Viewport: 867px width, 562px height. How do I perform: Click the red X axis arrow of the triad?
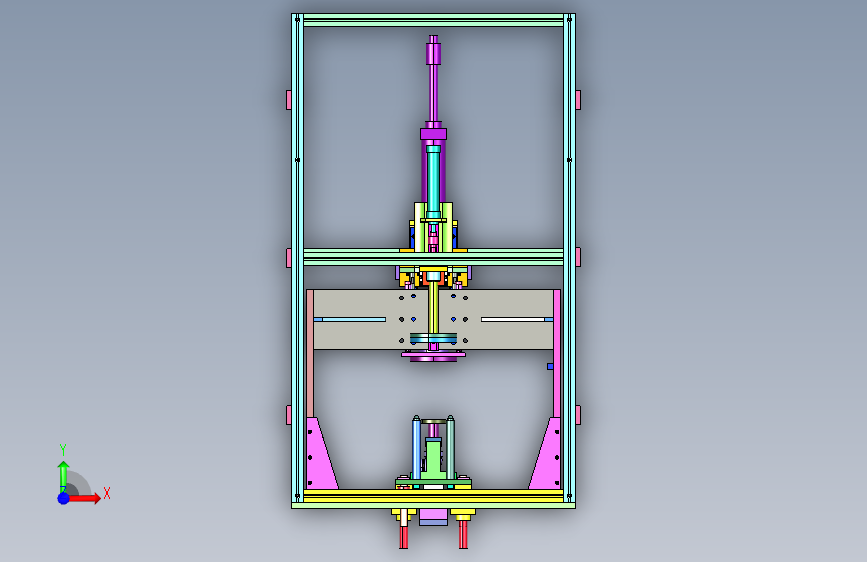point(87,498)
